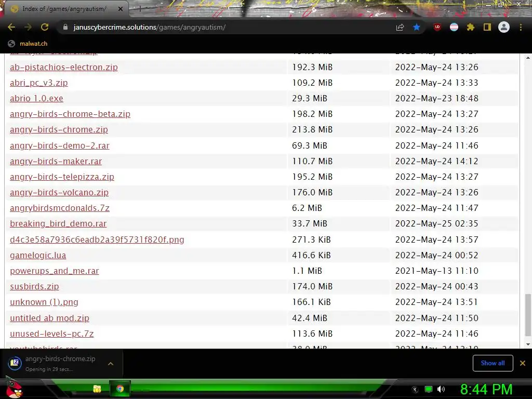Open d4c3e58a7936c6eadb2a39f5731f820f.png

(97, 240)
